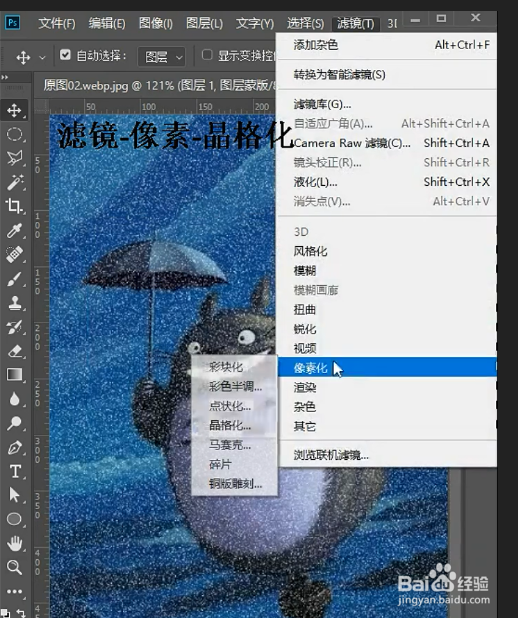Select the Brush tool
Viewport: 518px width, 618px height.
[15, 279]
